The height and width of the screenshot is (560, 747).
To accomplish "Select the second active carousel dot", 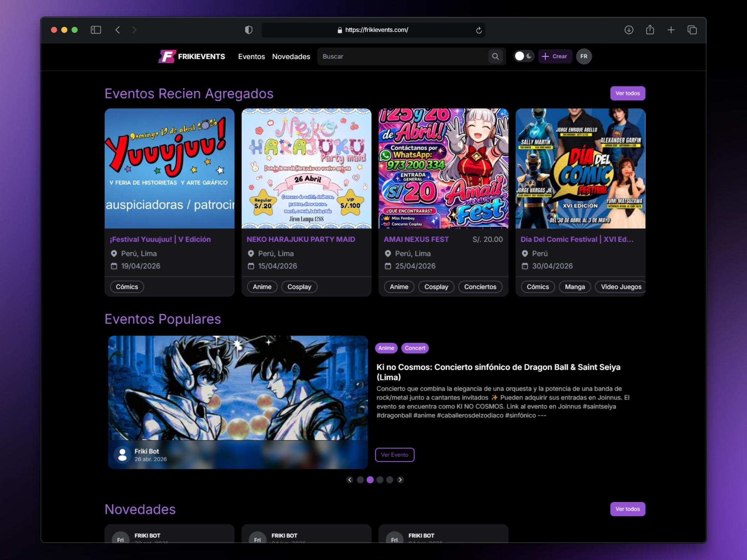I will click(370, 480).
